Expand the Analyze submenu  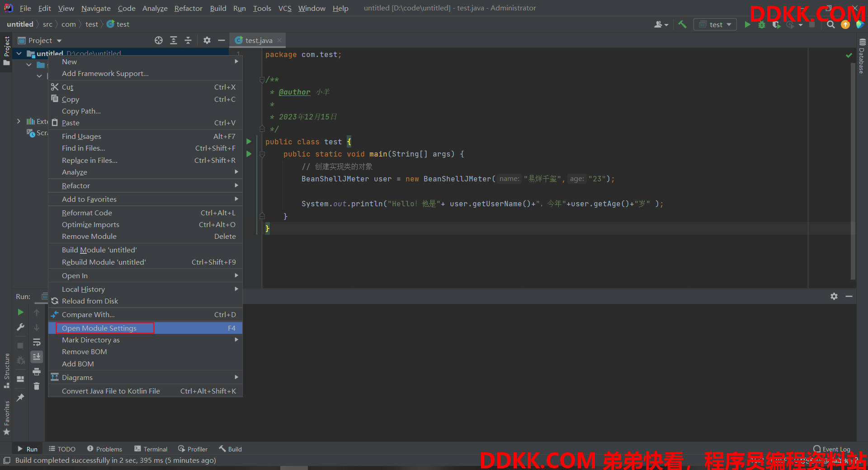click(145, 172)
